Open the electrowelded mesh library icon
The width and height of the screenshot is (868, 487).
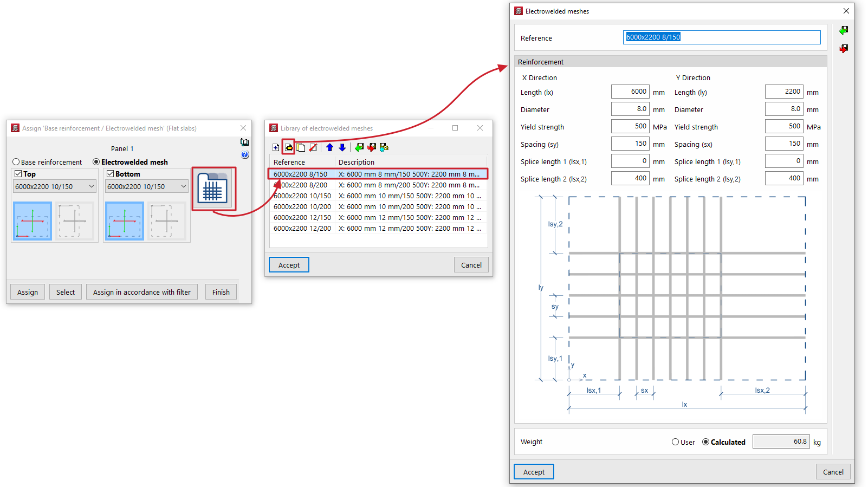[x=212, y=188]
